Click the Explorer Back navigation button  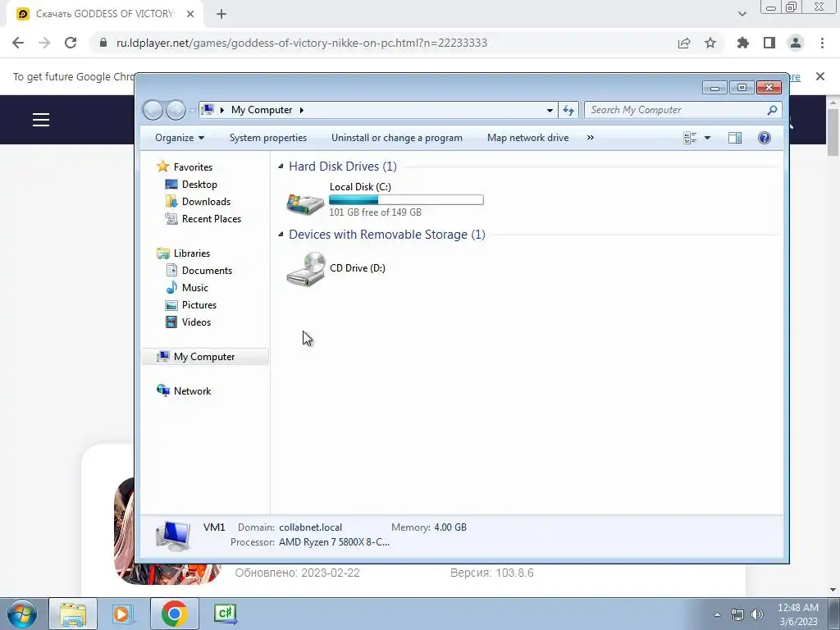(x=153, y=110)
